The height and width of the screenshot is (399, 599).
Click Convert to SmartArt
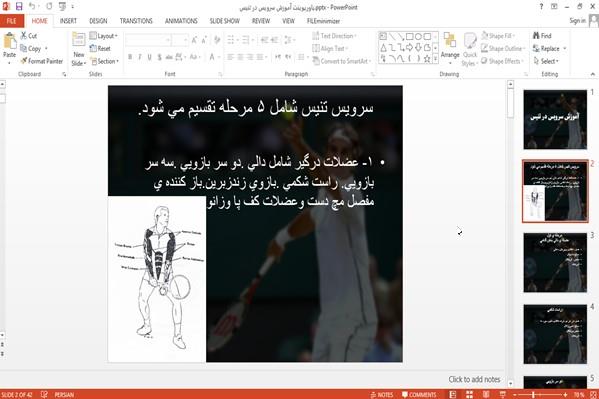(342, 61)
